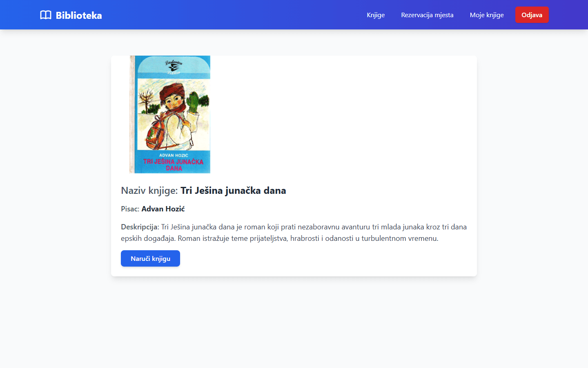Open Moje knjige in navbar

click(x=487, y=15)
